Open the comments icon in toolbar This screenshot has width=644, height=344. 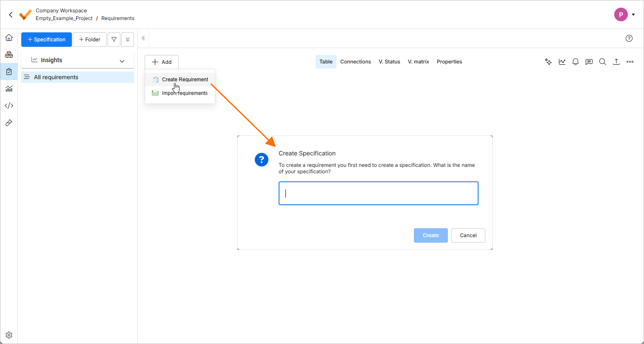click(589, 62)
